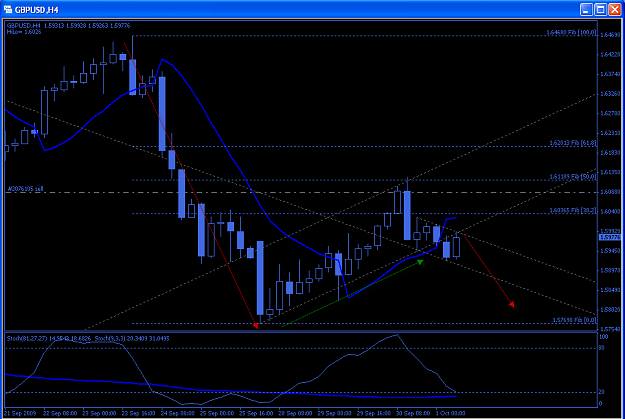Click the 1.58020 value on price axis

[610, 309]
